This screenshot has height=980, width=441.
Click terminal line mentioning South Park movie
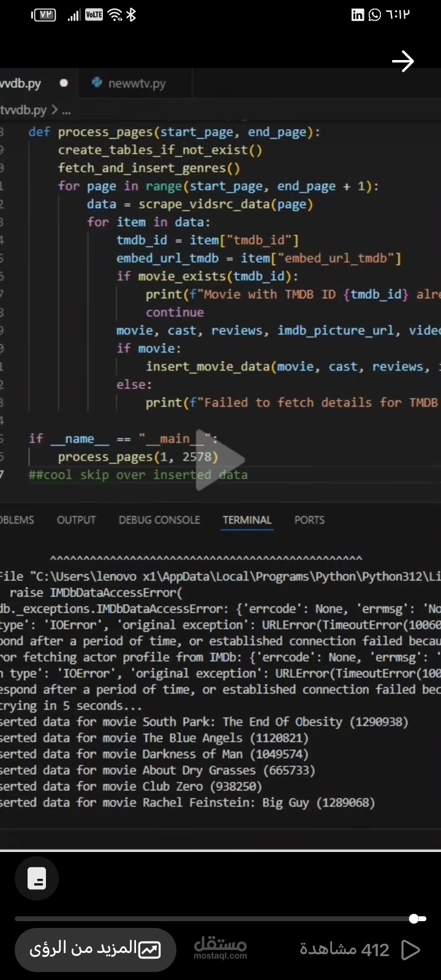click(204, 722)
